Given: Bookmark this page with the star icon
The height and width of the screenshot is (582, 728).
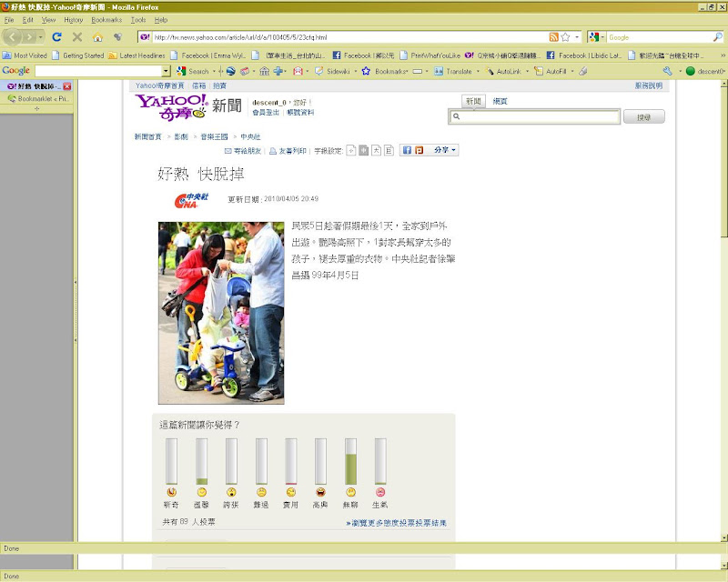Looking at the screenshot, I should pyautogui.click(x=565, y=37).
